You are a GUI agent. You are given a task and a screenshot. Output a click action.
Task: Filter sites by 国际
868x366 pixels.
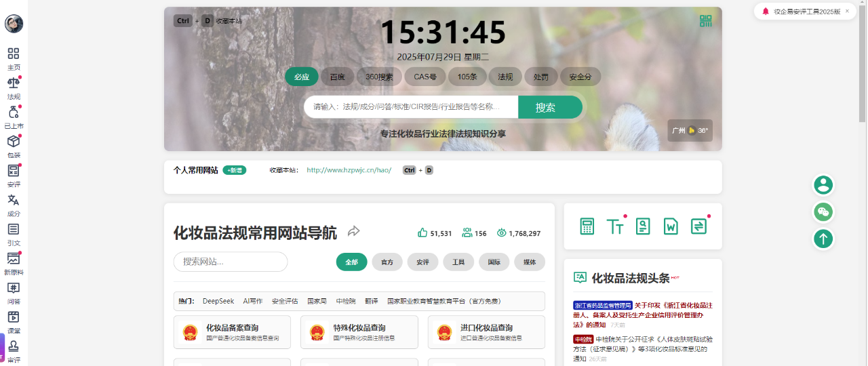pos(494,262)
